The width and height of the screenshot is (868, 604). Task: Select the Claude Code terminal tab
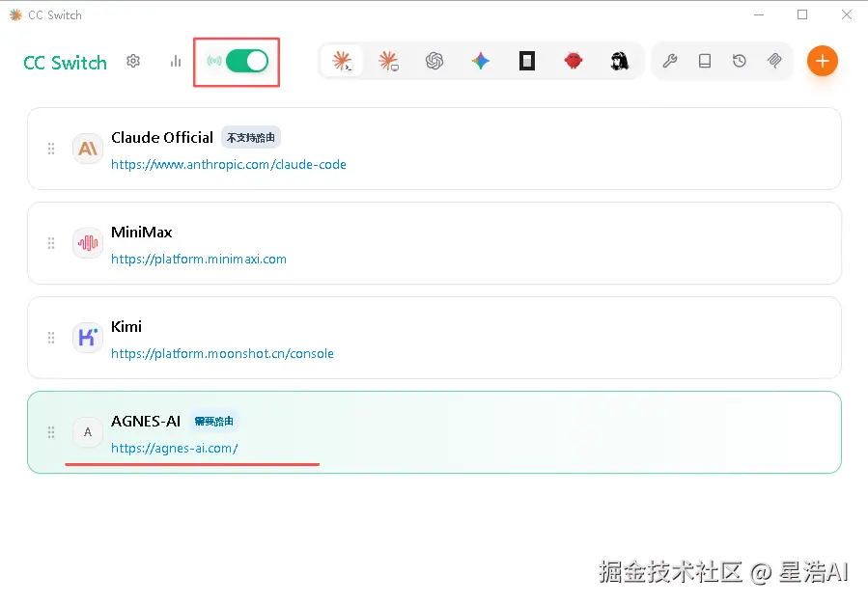click(342, 61)
